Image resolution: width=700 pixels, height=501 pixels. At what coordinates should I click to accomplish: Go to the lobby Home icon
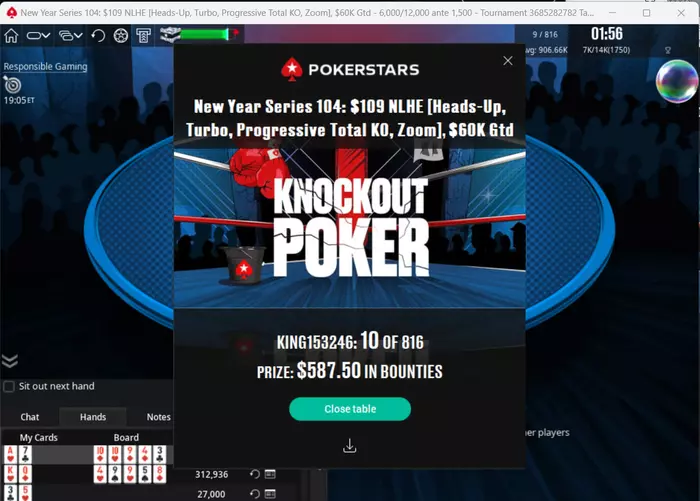click(11, 36)
